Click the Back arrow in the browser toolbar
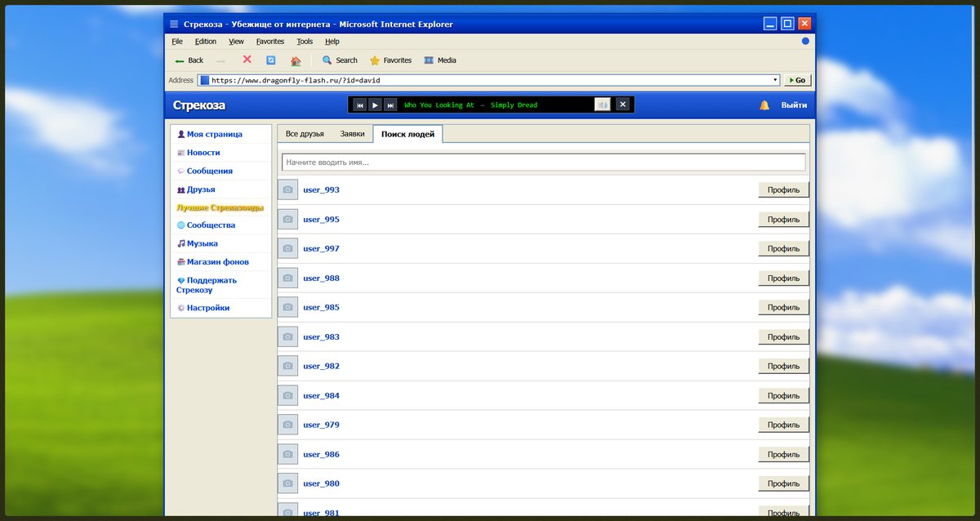Viewport: 980px width, 521px height. tap(189, 60)
